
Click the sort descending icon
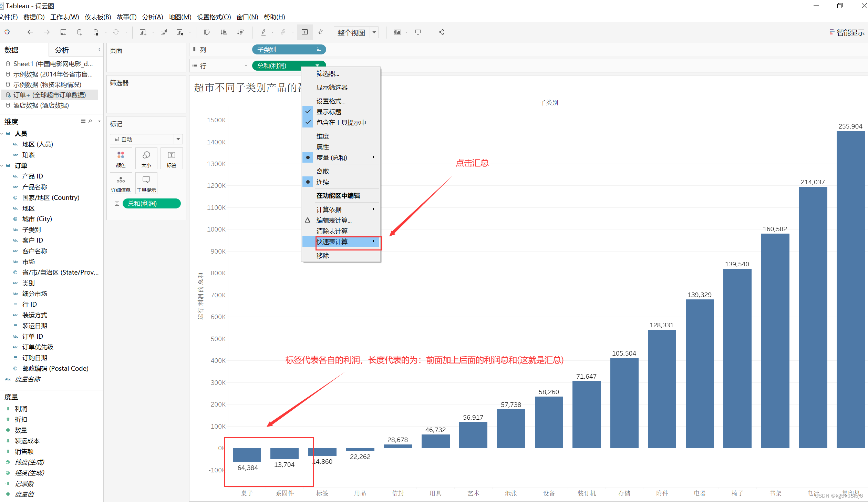(x=240, y=32)
